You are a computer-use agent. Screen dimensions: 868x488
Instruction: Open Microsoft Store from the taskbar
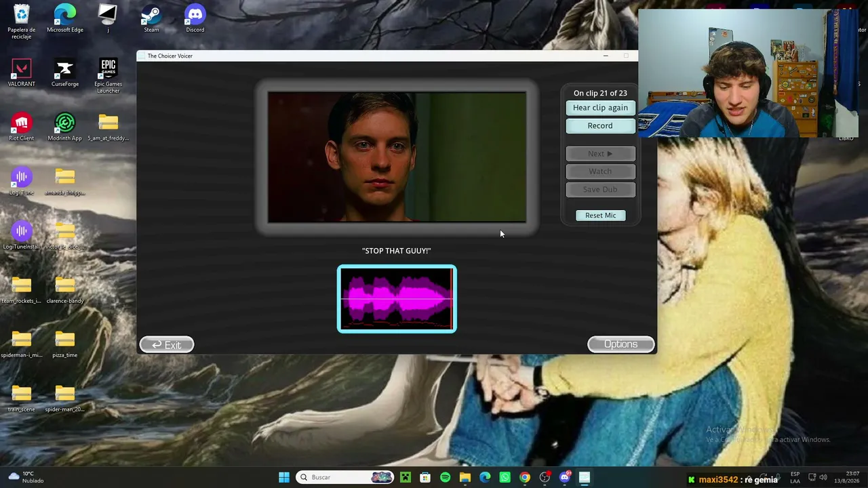tap(425, 477)
